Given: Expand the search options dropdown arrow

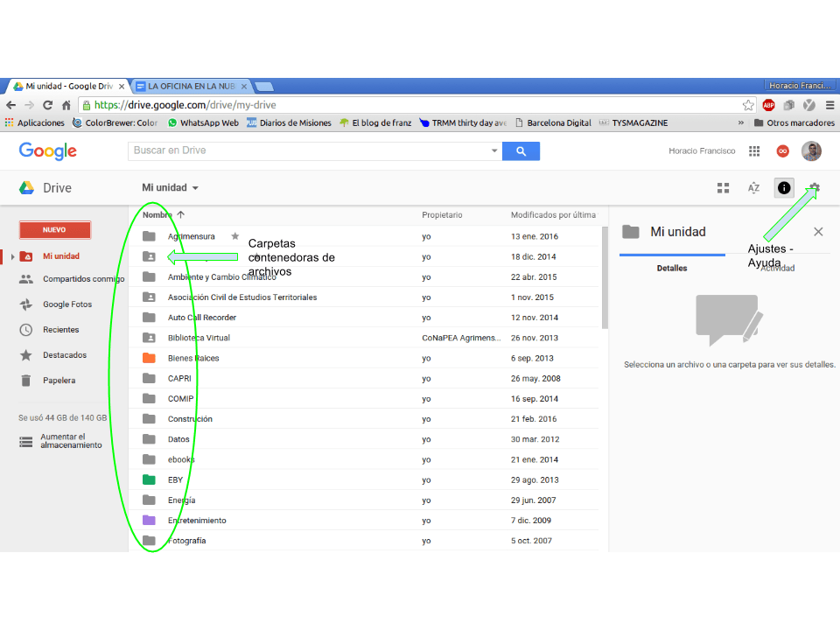Looking at the screenshot, I should (x=494, y=151).
